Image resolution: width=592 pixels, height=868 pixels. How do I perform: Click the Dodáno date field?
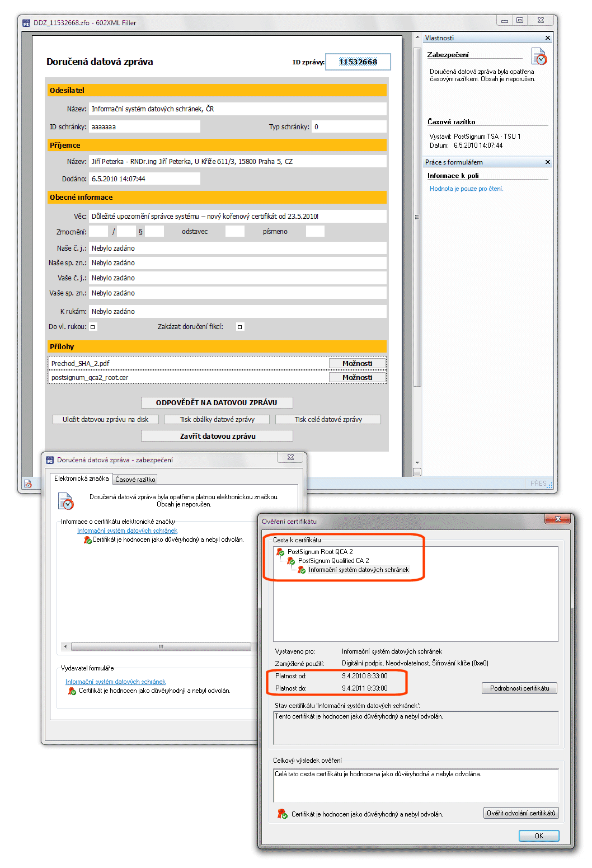145,179
